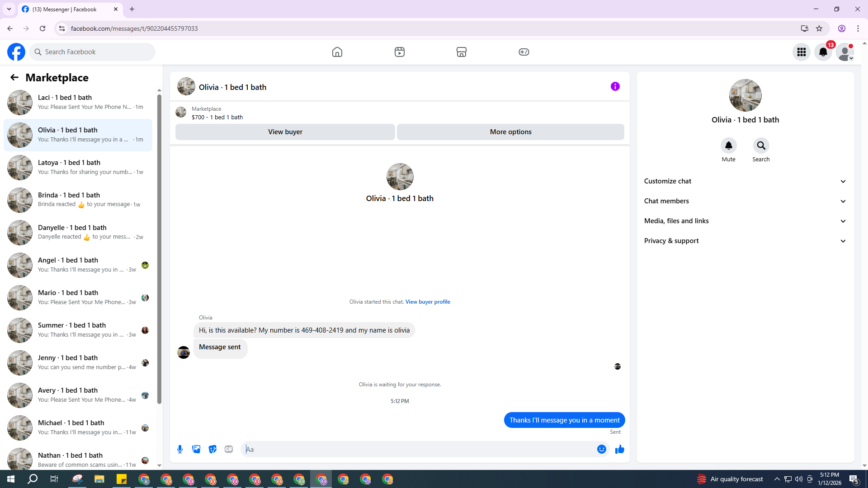Toggle the purple conversation info icon
The height and width of the screenshot is (488, 868).
tap(615, 86)
